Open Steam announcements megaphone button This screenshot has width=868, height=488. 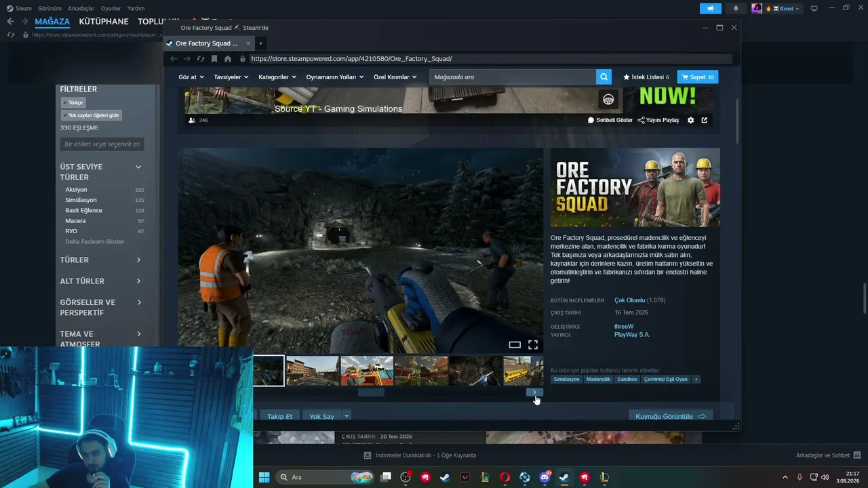pos(711,9)
